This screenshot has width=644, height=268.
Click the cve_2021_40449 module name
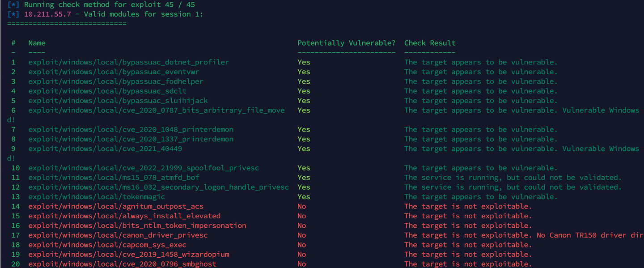[x=105, y=149]
